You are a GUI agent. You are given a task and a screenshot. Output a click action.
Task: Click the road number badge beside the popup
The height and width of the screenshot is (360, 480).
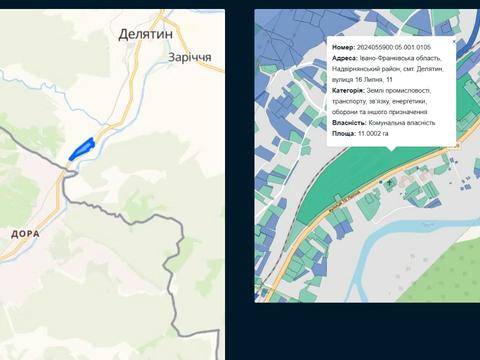coord(457,146)
